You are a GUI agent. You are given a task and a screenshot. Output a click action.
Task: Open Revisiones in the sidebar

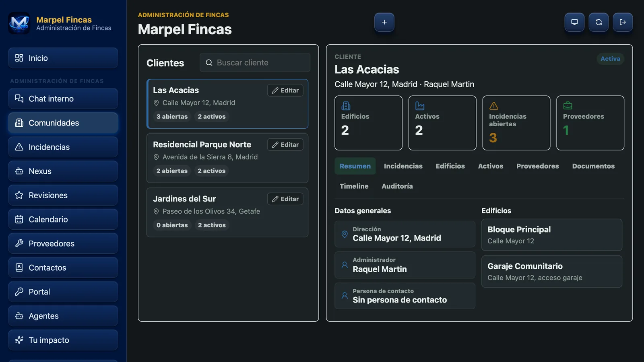[x=63, y=195]
